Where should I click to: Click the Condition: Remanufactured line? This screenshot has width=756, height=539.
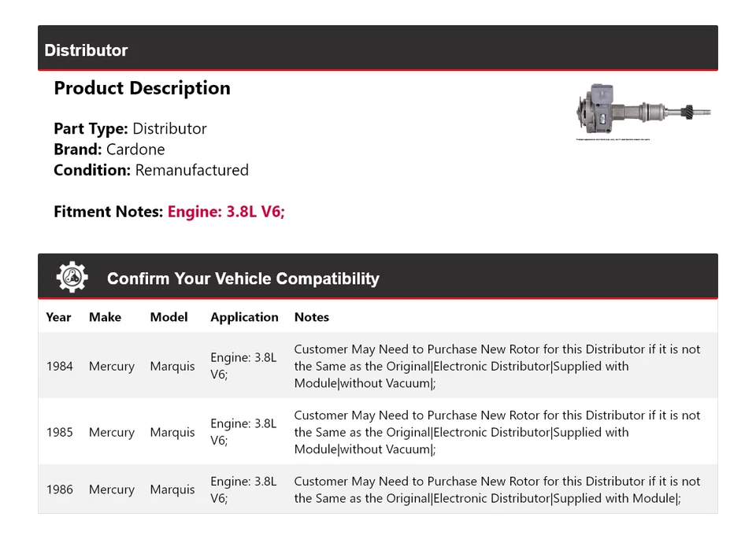point(150,170)
